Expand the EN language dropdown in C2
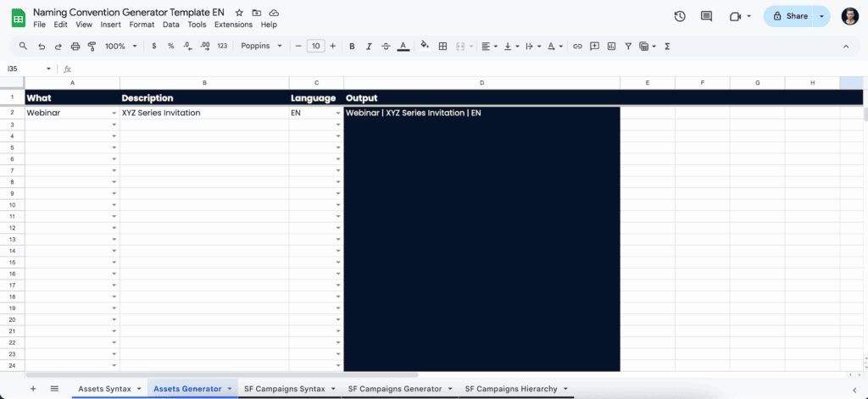This screenshot has height=399, width=868. tap(338, 113)
